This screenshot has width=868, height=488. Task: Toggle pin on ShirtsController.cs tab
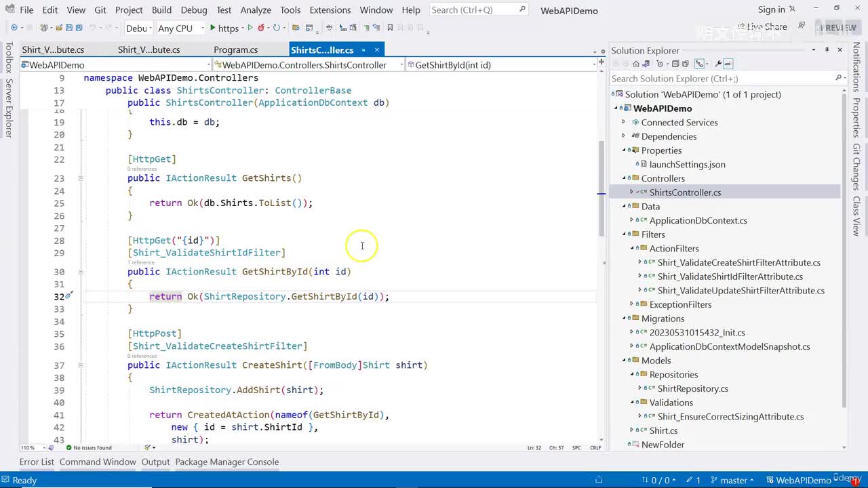(x=363, y=50)
